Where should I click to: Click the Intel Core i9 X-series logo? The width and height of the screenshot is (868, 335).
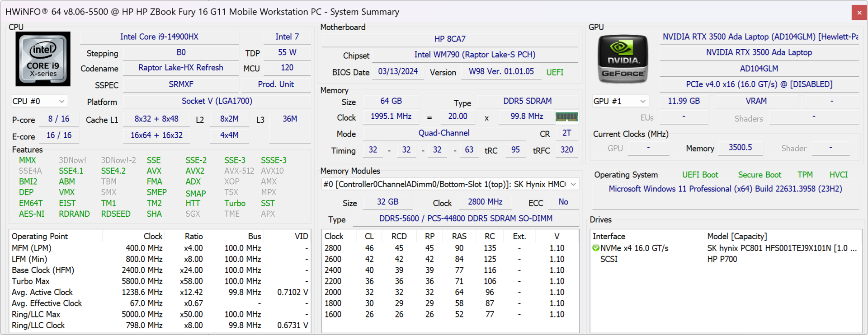tap(43, 59)
